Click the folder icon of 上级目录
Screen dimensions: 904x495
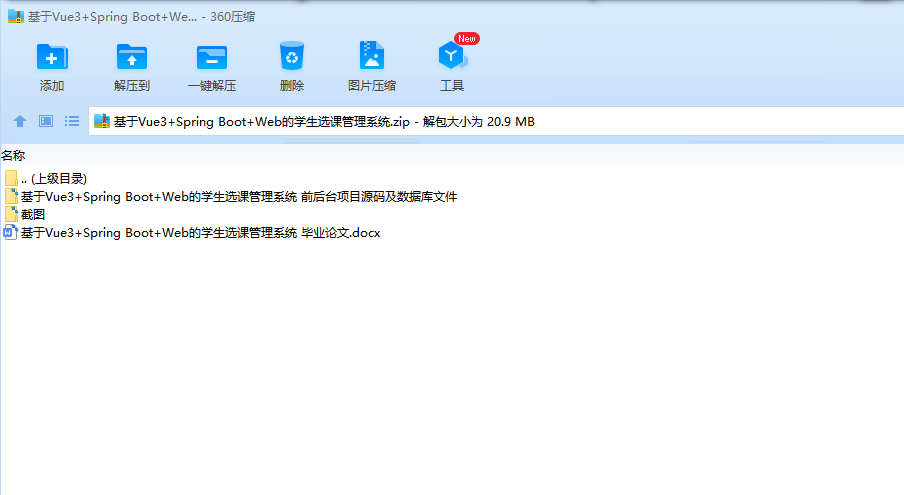11,178
